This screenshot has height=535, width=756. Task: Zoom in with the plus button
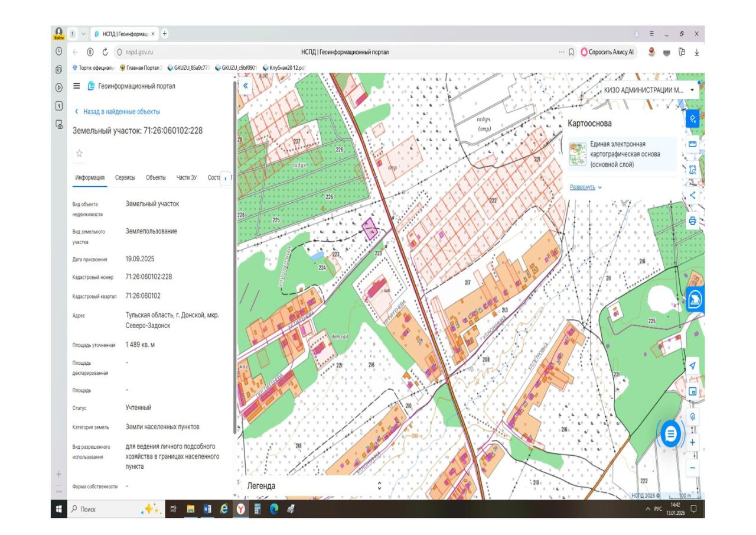(692, 442)
